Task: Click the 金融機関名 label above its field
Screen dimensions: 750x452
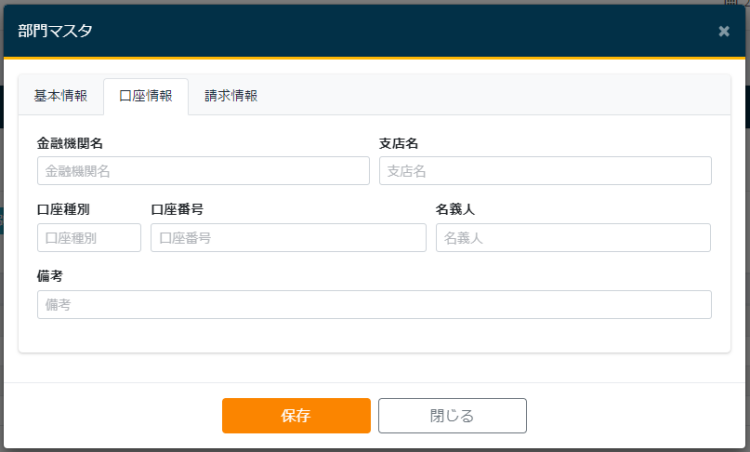Action: [70, 143]
